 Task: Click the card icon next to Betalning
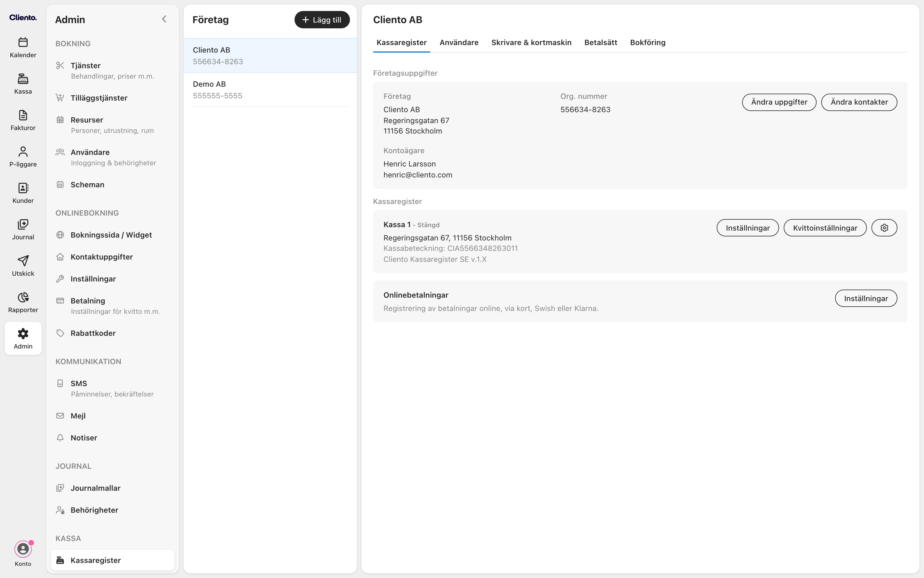[x=60, y=301]
